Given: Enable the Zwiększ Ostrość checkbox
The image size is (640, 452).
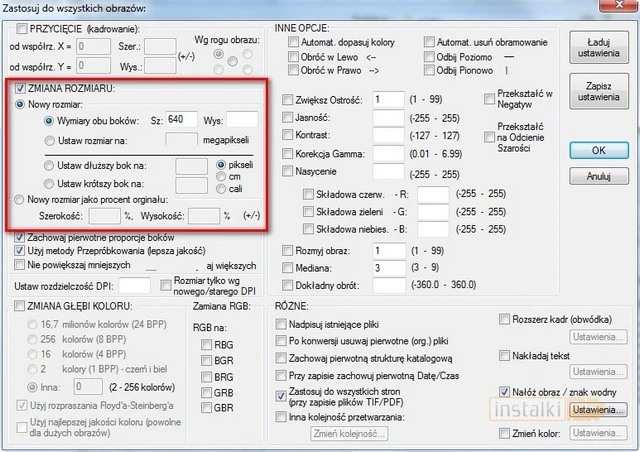Looking at the screenshot, I should 289,100.
